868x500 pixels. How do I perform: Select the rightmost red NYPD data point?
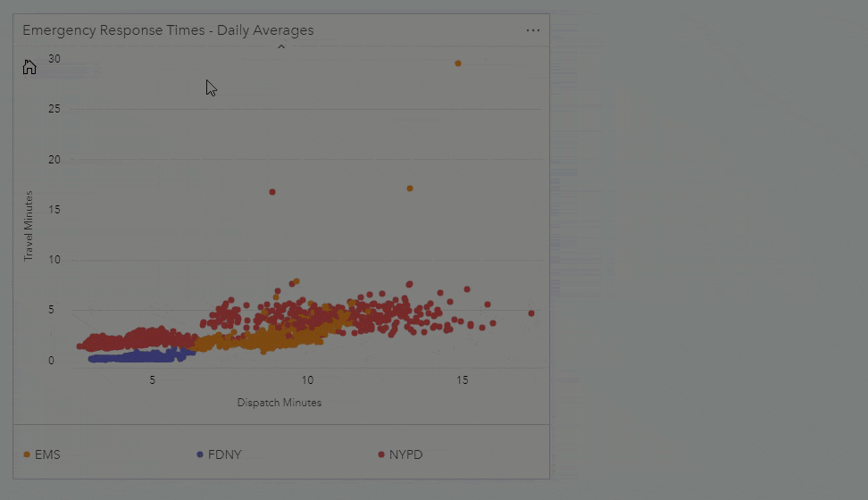point(531,313)
